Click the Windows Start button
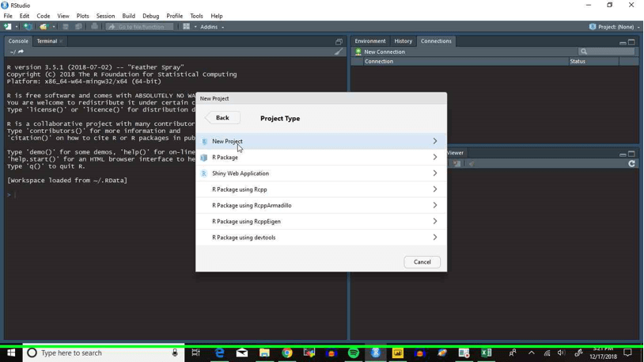This screenshot has width=644, height=362. pos(11,353)
